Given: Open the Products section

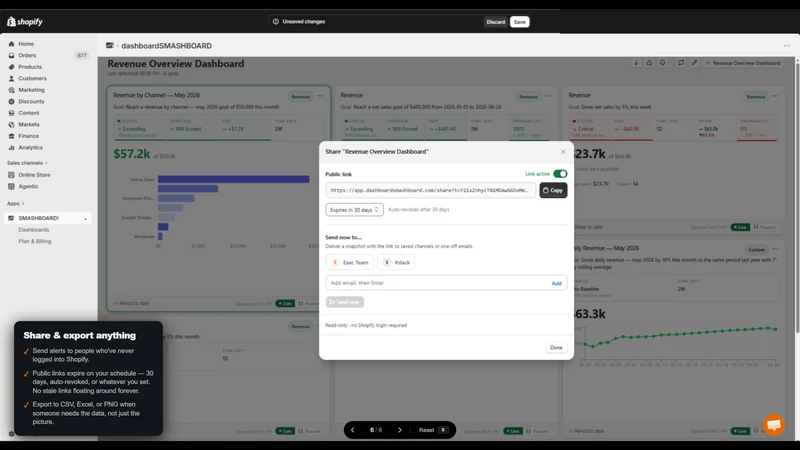Looking at the screenshot, I should [x=30, y=67].
